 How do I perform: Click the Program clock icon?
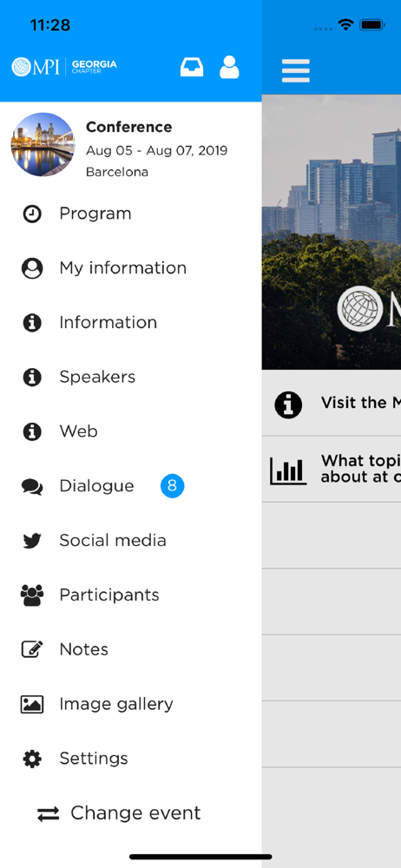coord(32,214)
